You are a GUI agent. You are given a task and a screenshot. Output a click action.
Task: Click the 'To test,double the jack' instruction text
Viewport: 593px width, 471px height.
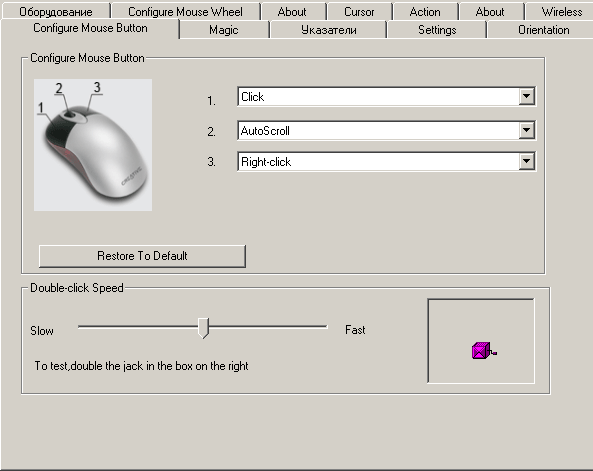(141, 366)
